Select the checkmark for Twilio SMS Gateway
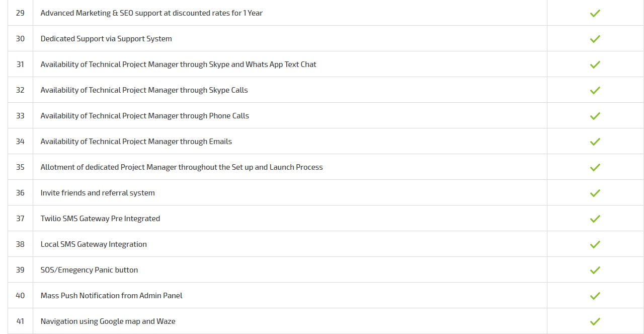This screenshot has width=644, height=334. (595, 219)
